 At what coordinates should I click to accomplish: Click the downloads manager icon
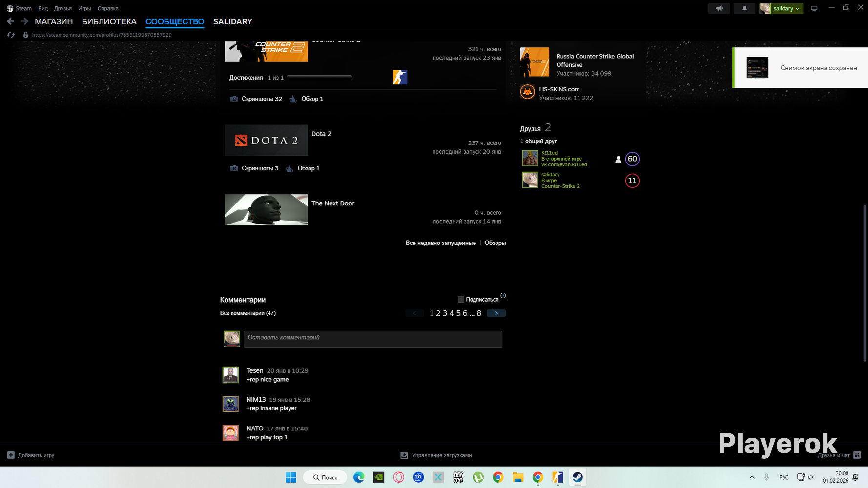pos(404,455)
